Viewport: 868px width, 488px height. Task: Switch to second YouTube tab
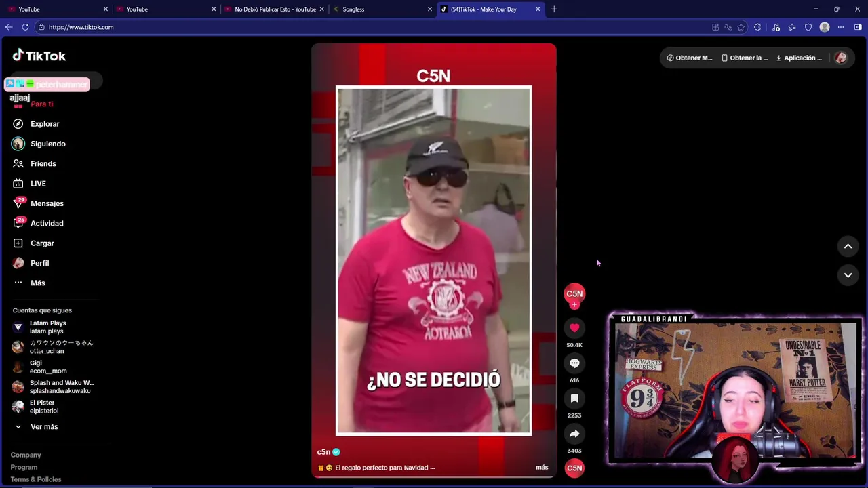[x=166, y=9]
